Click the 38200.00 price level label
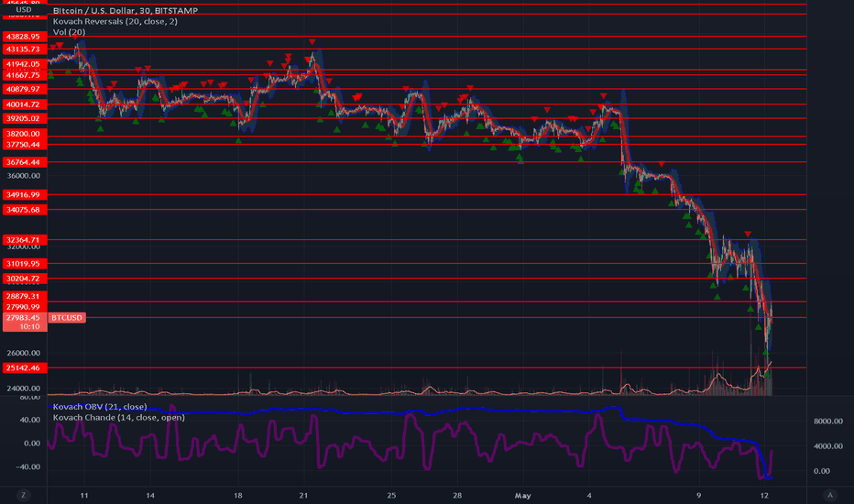Viewport: 854px width, 504px height. (25, 134)
